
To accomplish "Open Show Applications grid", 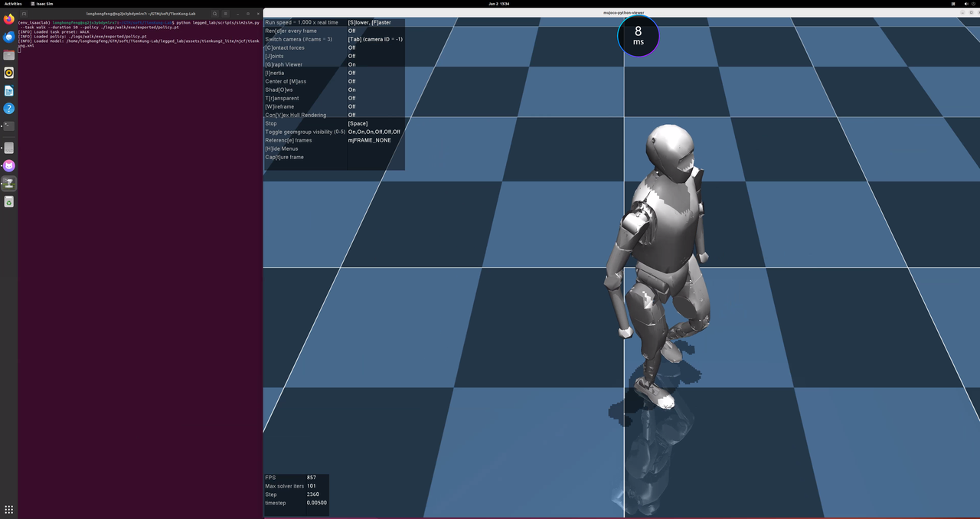I will [x=9, y=509].
